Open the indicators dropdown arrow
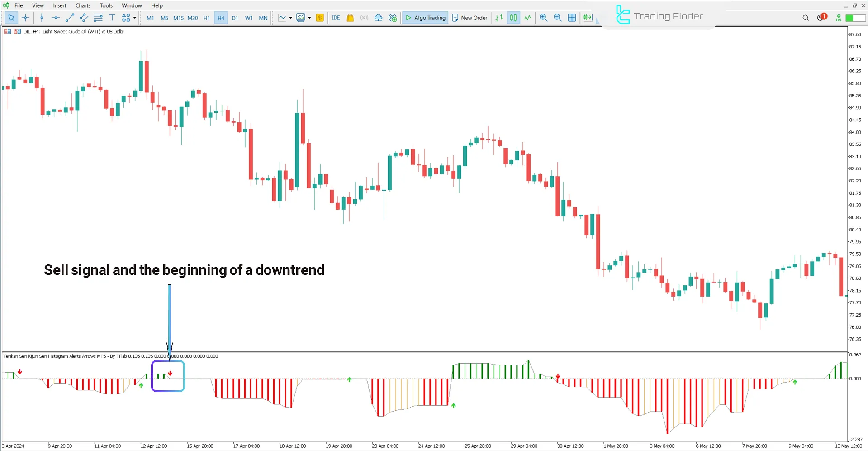 point(309,18)
